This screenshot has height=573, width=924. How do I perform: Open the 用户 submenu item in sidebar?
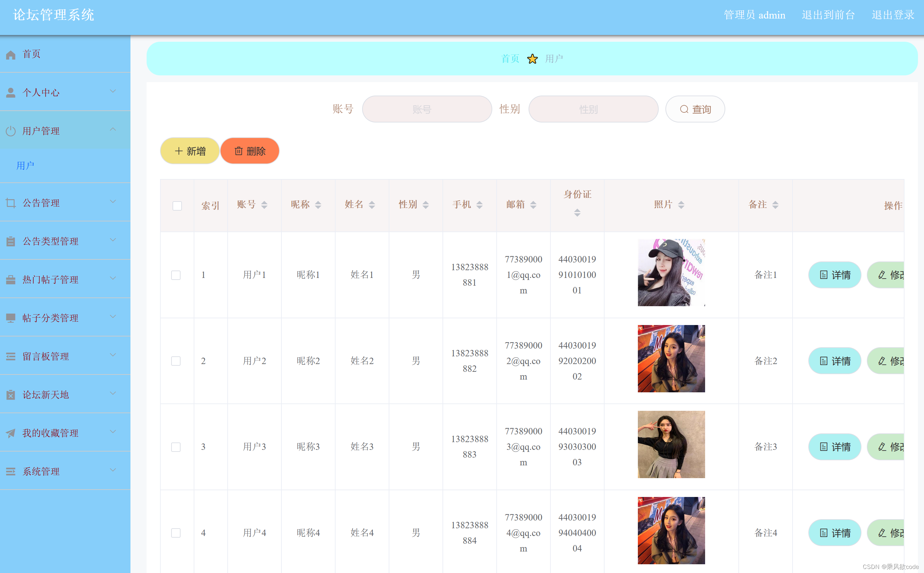tap(25, 166)
